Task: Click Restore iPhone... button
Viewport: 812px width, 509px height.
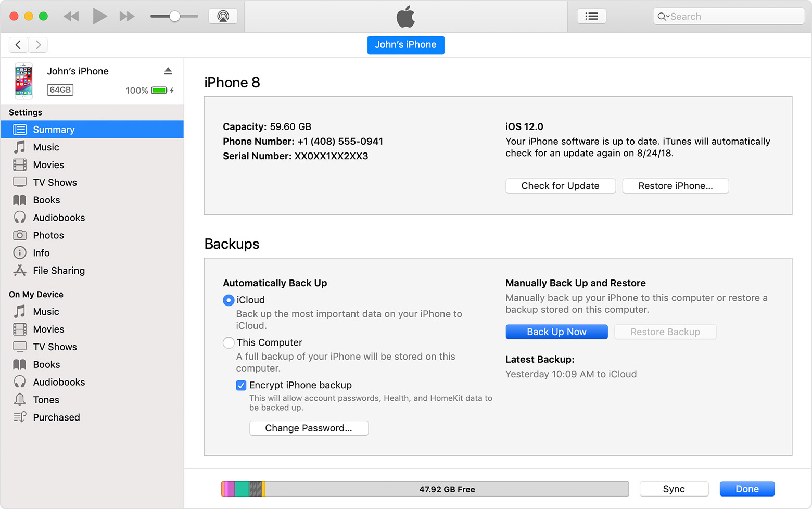Action: [676, 186]
